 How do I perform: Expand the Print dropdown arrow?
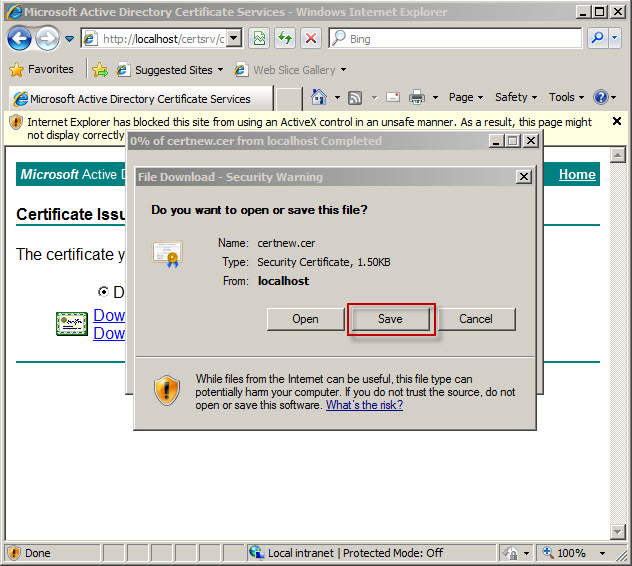point(435,97)
